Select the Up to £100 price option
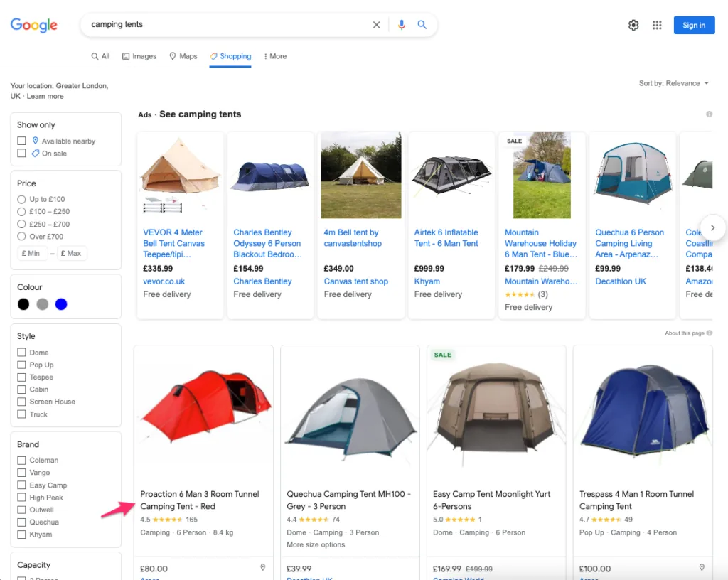The image size is (728, 580). pyautogui.click(x=22, y=199)
